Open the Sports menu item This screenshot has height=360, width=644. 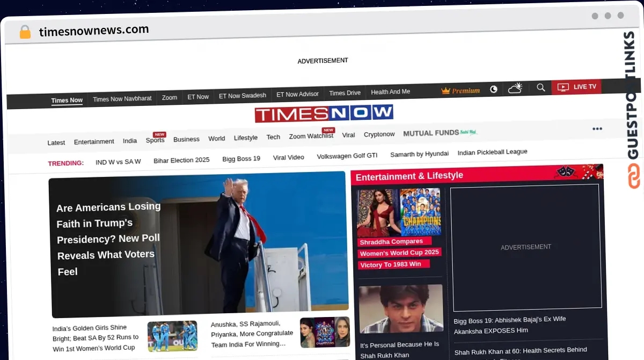click(x=155, y=140)
